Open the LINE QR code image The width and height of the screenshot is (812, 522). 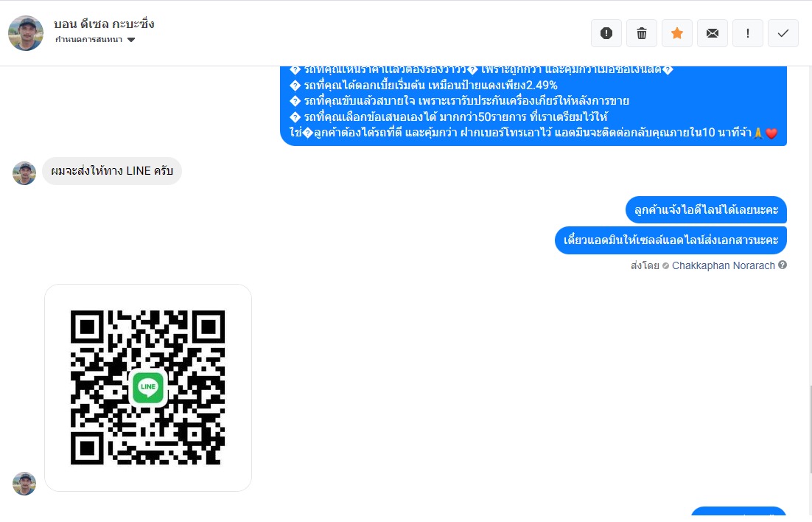click(x=148, y=388)
